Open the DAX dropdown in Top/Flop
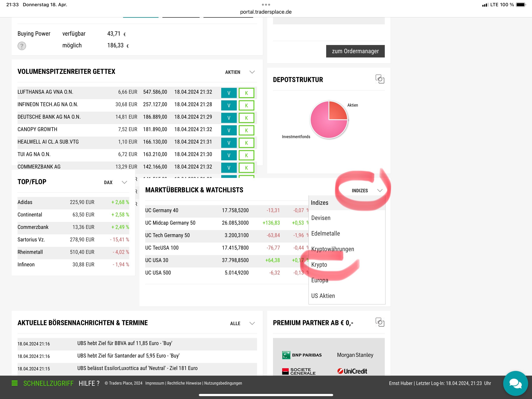This screenshot has width=532, height=399. [124, 182]
